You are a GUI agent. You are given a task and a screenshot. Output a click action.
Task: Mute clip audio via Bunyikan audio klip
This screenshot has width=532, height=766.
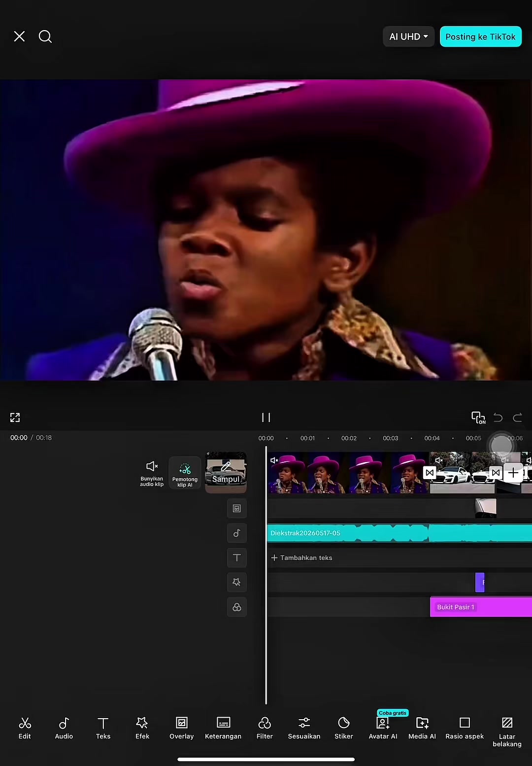click(152, 473)
